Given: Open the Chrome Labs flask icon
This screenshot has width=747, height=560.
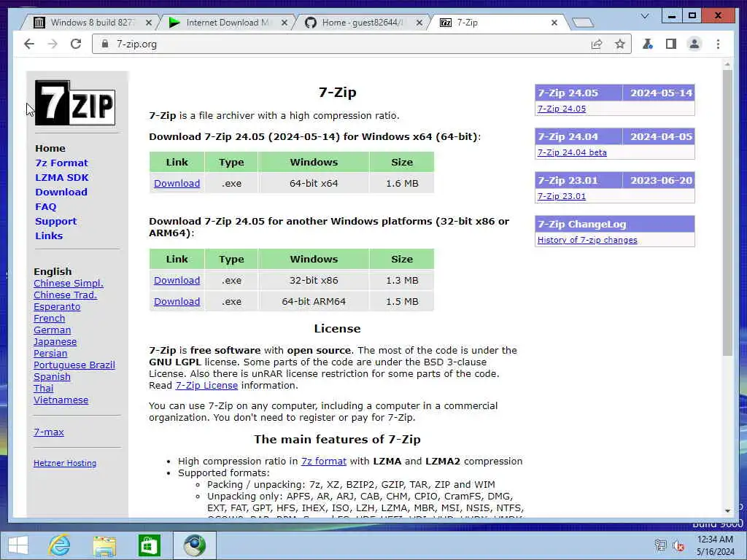Looking at the screenshot, I should coord(648,44).
